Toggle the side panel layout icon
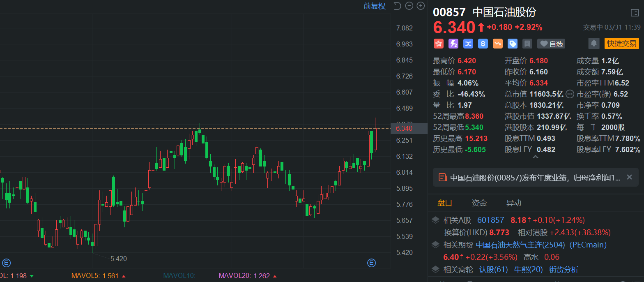 coord(635,13)
